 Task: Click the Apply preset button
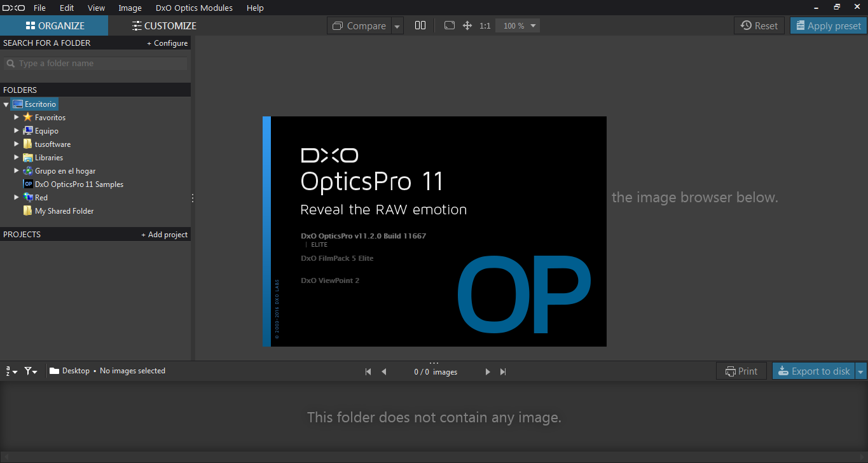[829, 25]
